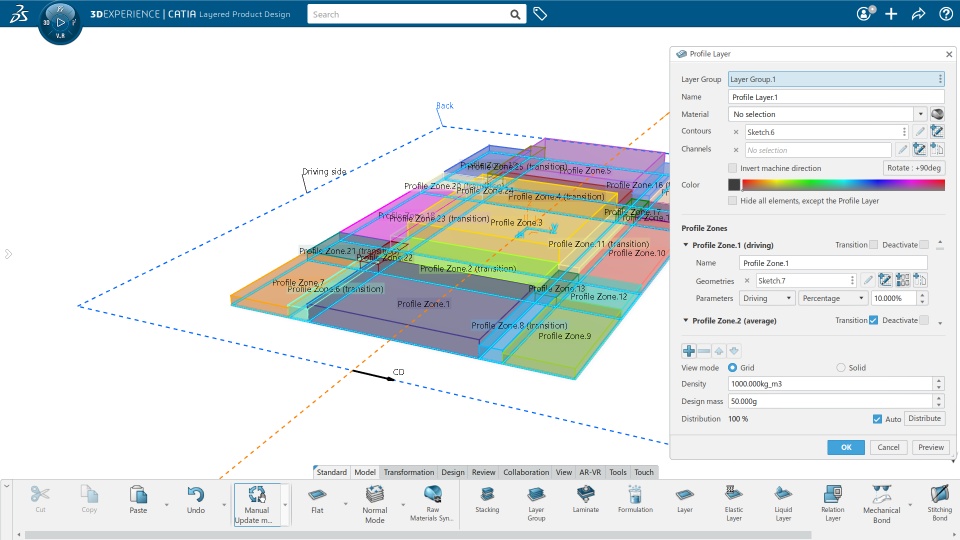Click the Contours create sketch icon
Viewport: 960px width, 540px height.
[x=937, y=132]
